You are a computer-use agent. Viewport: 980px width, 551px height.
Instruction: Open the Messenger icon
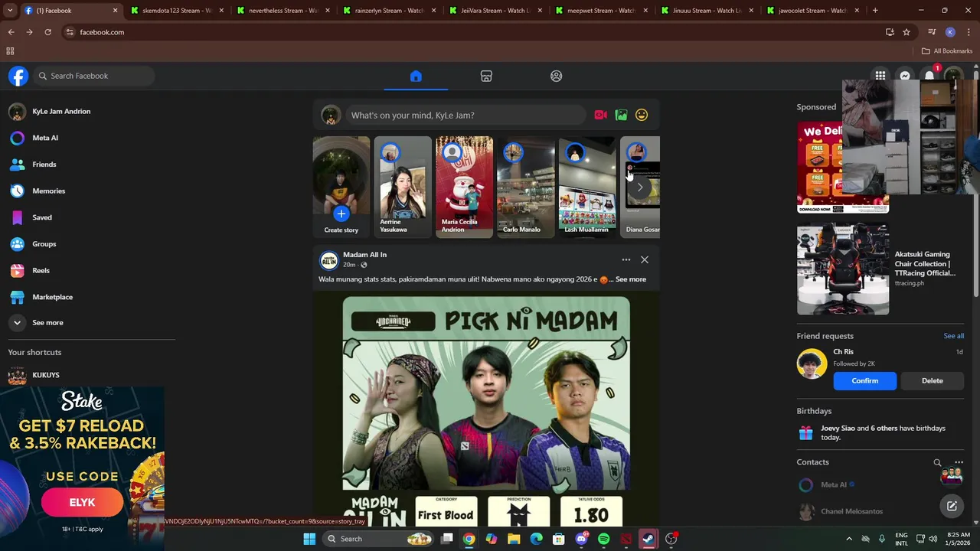click(905, 76)
